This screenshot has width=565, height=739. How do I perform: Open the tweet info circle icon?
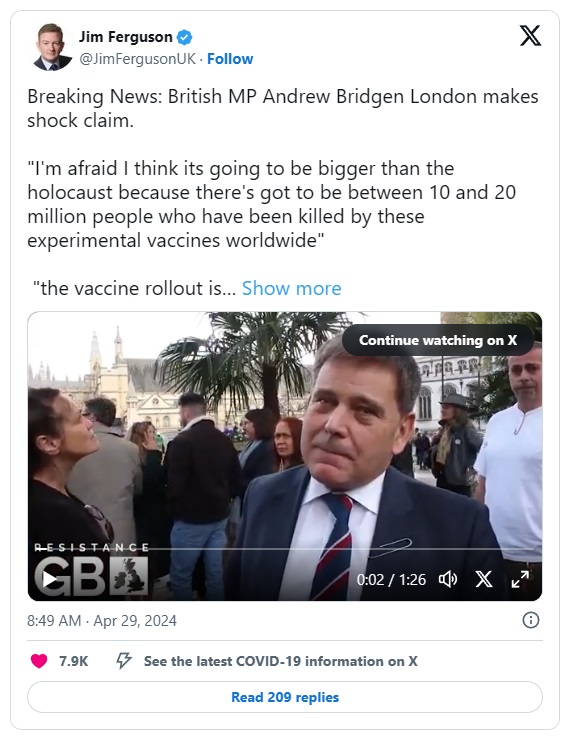531,620
